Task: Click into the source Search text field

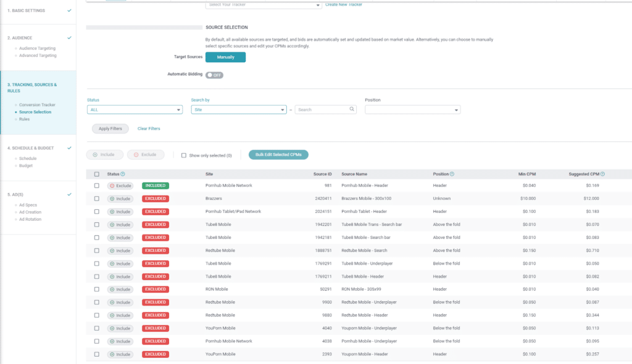Action: click(x=321, y=109)
